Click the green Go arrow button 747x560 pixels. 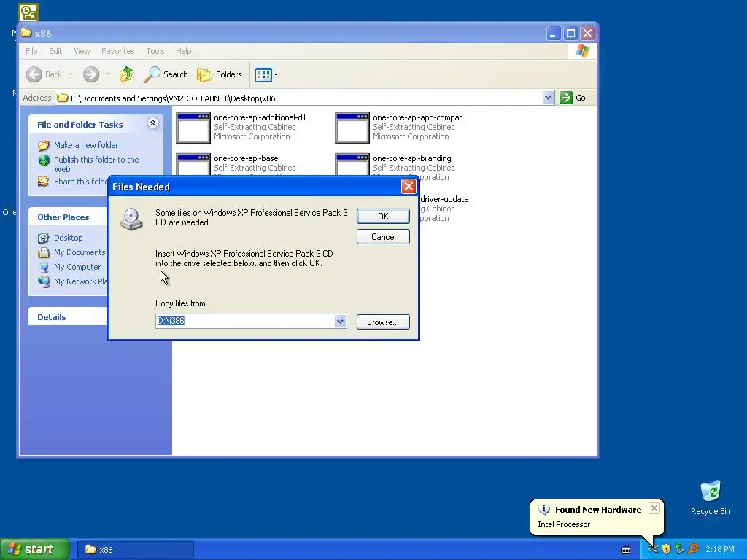coord(565,98)
